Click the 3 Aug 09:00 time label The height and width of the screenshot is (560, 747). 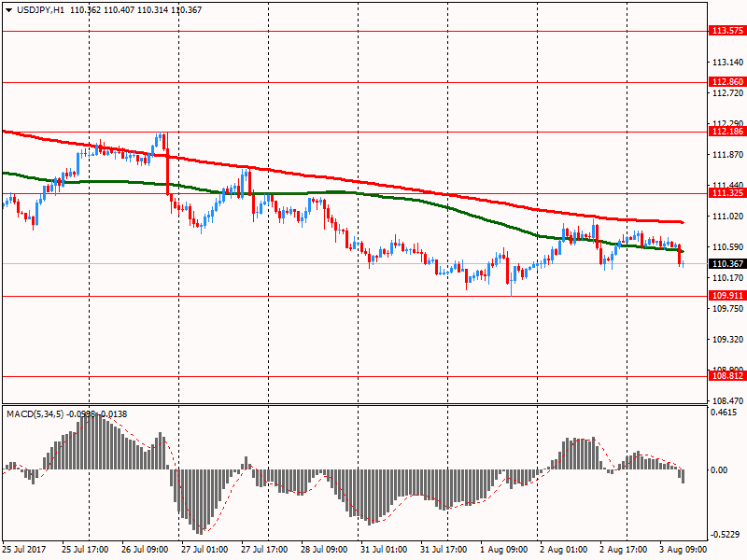click(x=684, y=550)
